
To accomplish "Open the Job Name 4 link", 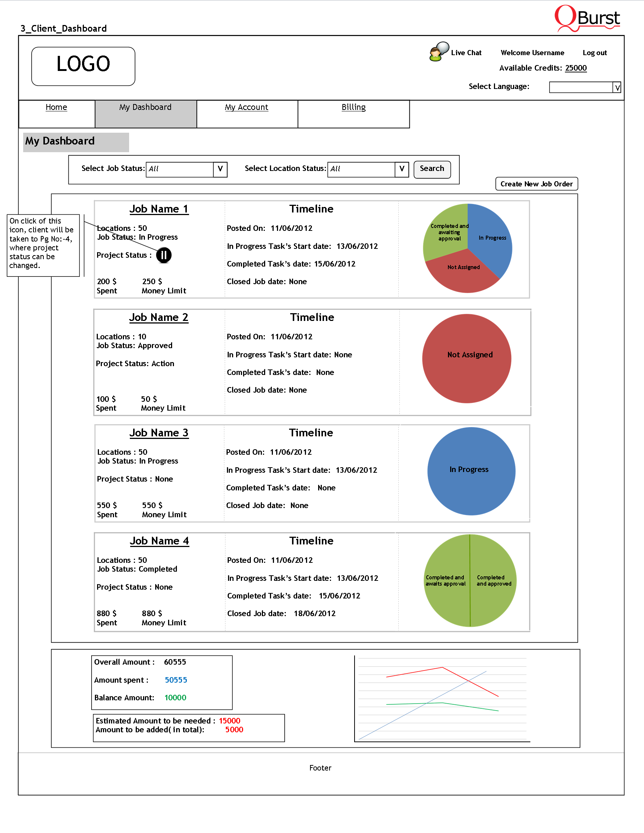I will [x=159, y=541].
